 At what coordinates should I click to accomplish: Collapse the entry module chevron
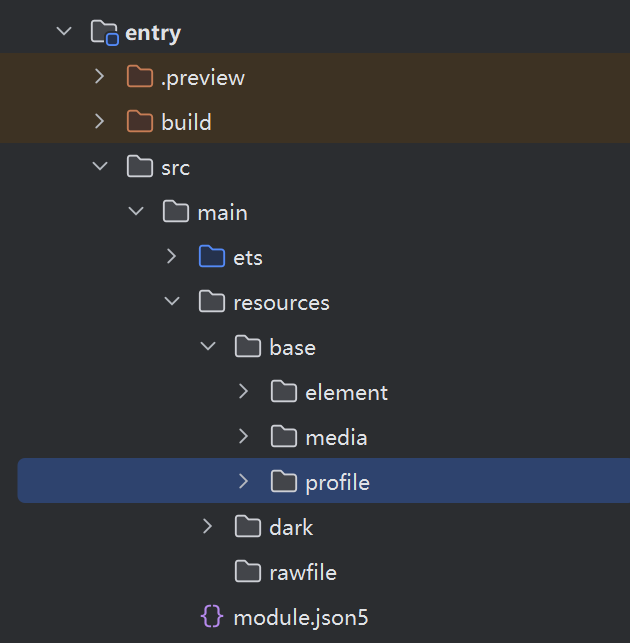click(x=64, y=31)
